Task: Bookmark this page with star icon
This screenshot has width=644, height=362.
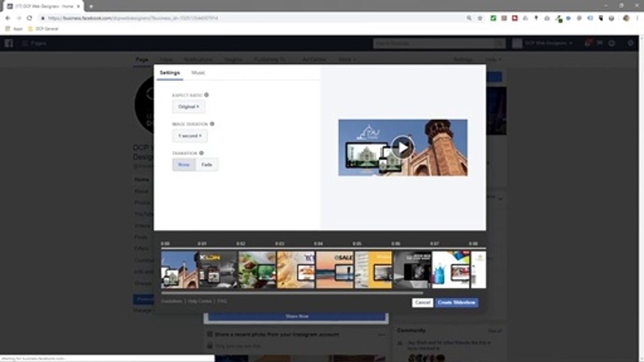Action: click(x=480, y=18)
